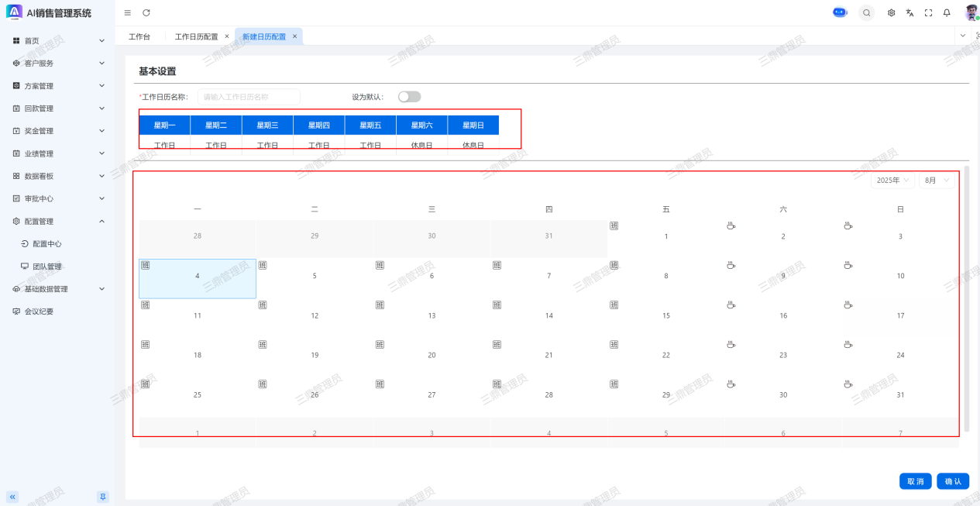
Task: Toggle 星期六 rest day column header
Action: click(x=421, y=125)
